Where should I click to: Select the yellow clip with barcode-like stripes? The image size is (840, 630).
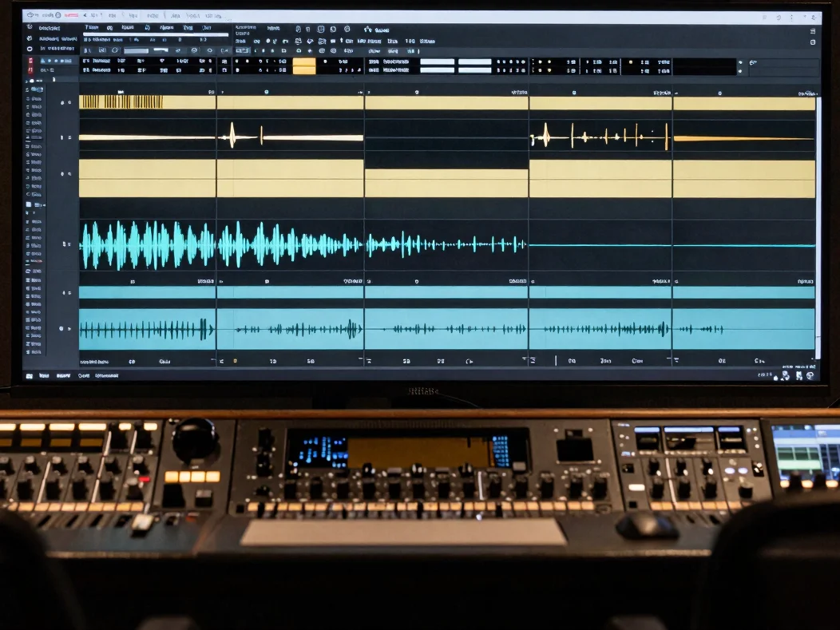148,102
